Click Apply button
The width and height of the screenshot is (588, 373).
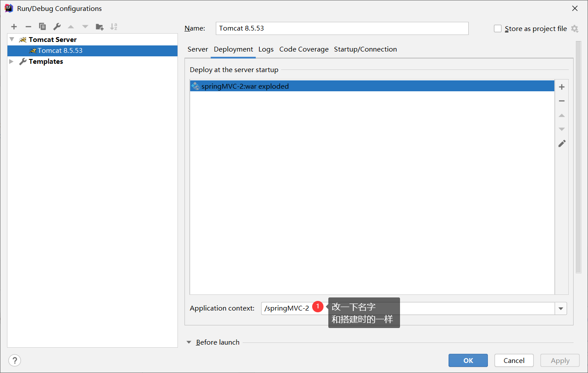560,360
